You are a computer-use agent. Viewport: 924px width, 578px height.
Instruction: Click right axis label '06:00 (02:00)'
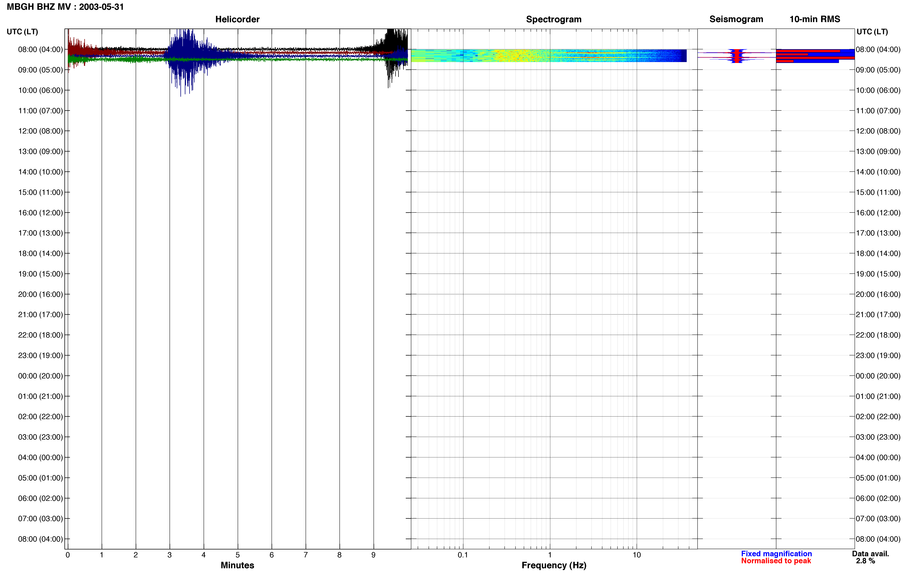878,498
